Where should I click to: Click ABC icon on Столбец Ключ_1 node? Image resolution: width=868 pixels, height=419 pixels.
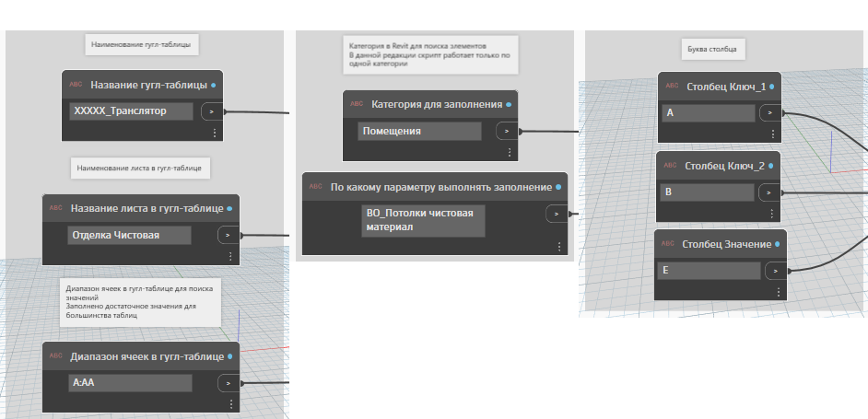tap(672, 87)
